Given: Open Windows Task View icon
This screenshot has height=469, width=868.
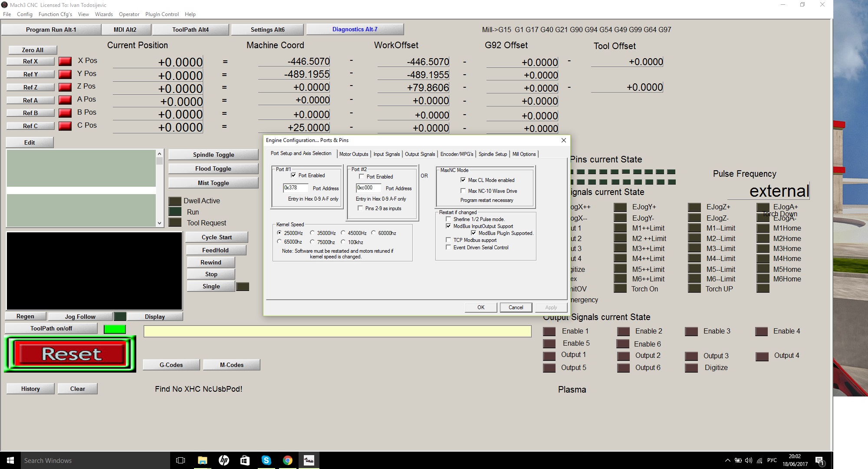Looking at the screenshot, I should (x=181, y=460).
